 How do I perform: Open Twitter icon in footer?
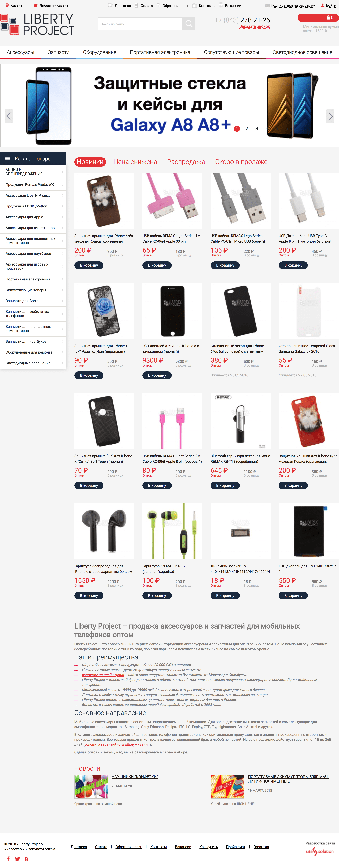click(x=18, y=859)
